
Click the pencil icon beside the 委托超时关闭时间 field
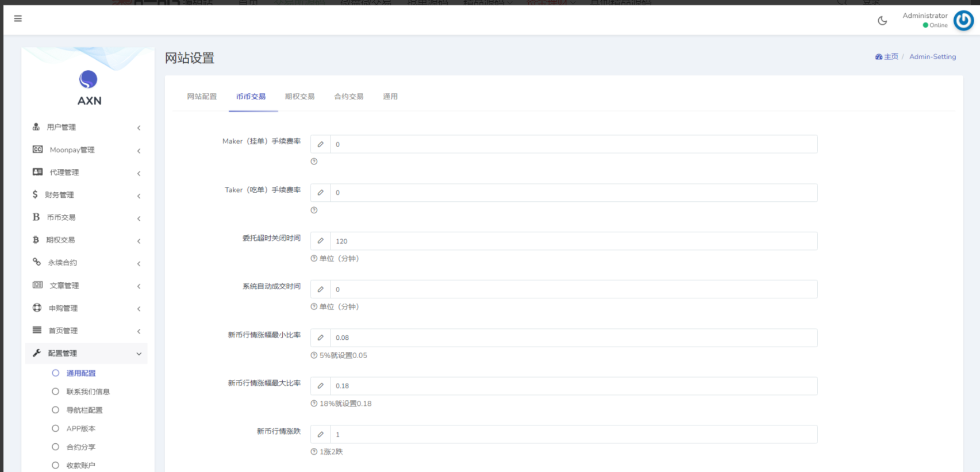click(321, 241)
